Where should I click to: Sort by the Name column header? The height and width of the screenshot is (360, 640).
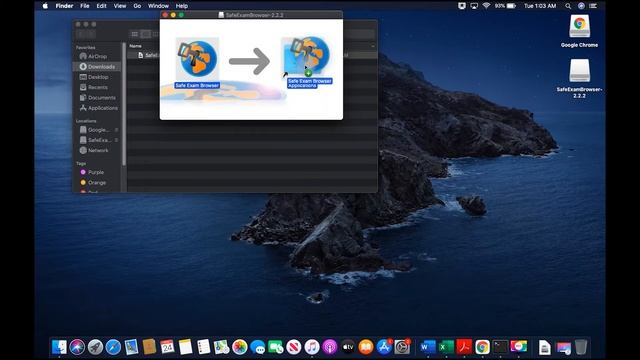click(136, 46)
